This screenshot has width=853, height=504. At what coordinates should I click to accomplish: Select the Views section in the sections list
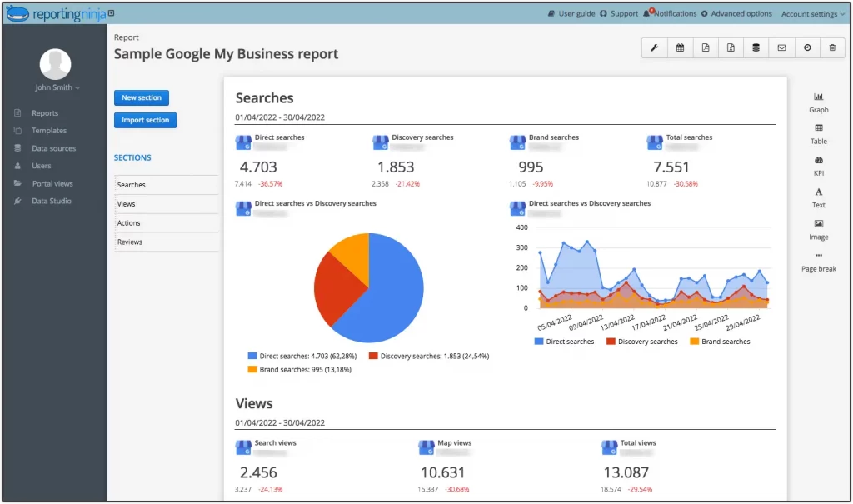click(167, 204)
